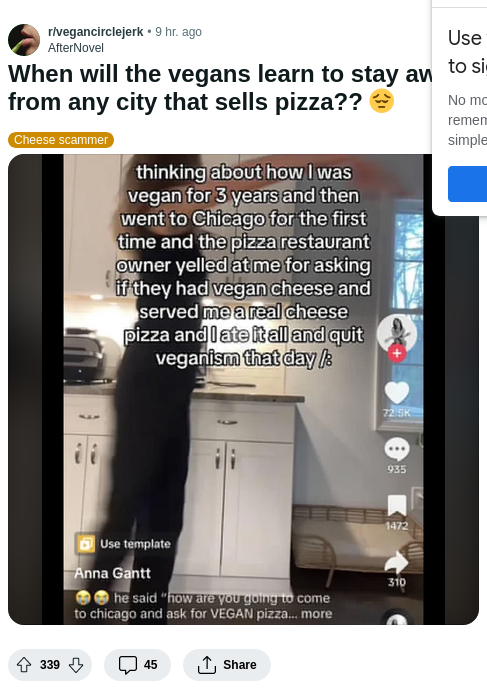Select the Cheese scammer flair tag
Viewport: 487px width, 689px height.
pos(61,140)
